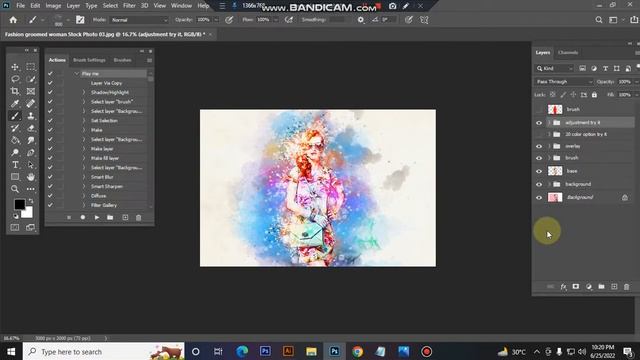Show the '20 color option try it' group
Screen dimensions: 640x360
tap(539, 134)
